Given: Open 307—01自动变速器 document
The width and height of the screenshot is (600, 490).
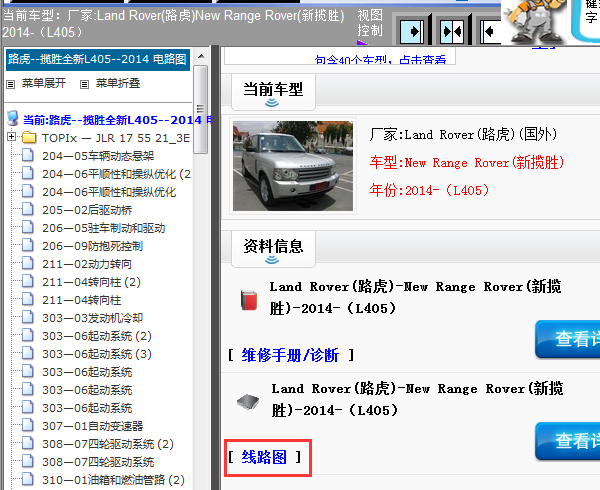Looking at the screenshot, I should click(x=92, y=426).
